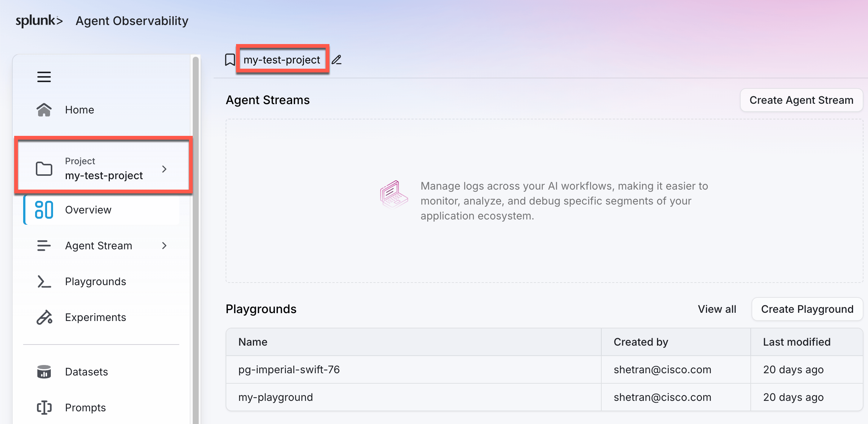Click last modified date of my-playground
This screenshot has width=868, height=424.
[793, 397]
